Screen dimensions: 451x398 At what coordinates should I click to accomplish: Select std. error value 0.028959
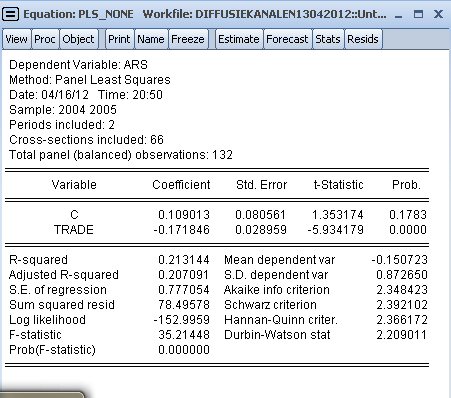(x=261, y=230)
